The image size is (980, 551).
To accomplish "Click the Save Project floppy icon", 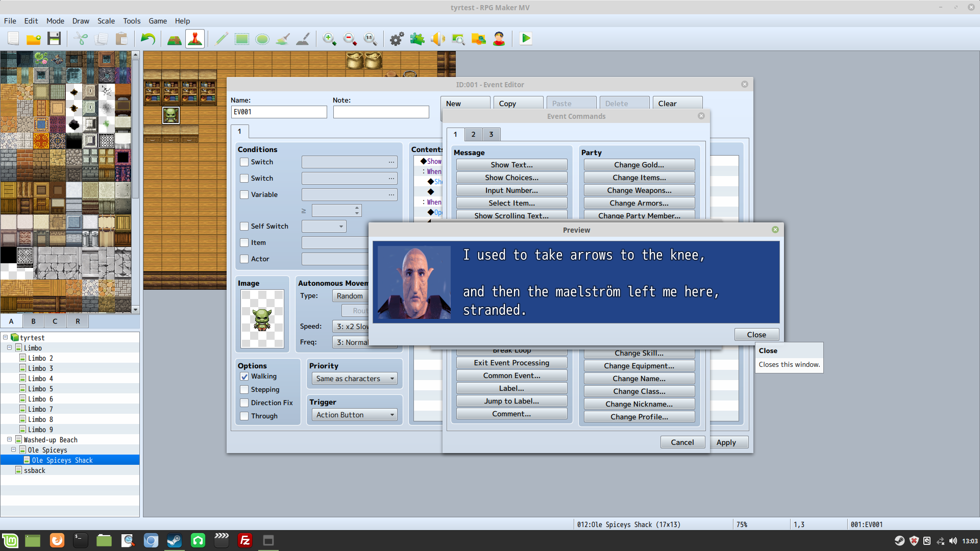I will (54, 39).
